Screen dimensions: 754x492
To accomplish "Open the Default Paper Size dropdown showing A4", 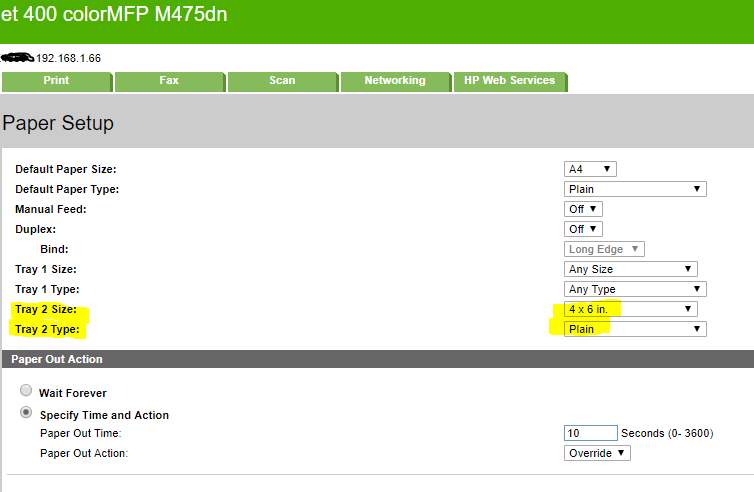I will coord(590,169).
